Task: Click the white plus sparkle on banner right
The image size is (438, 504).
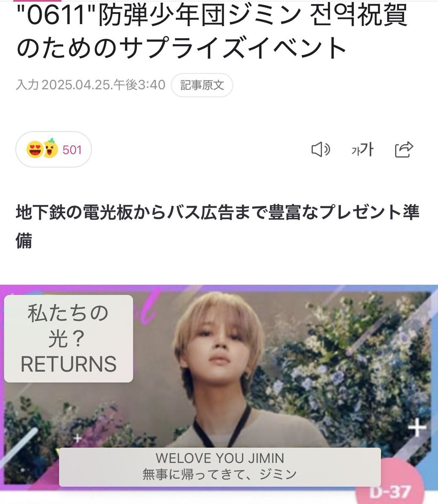Action: pos(417,428)
